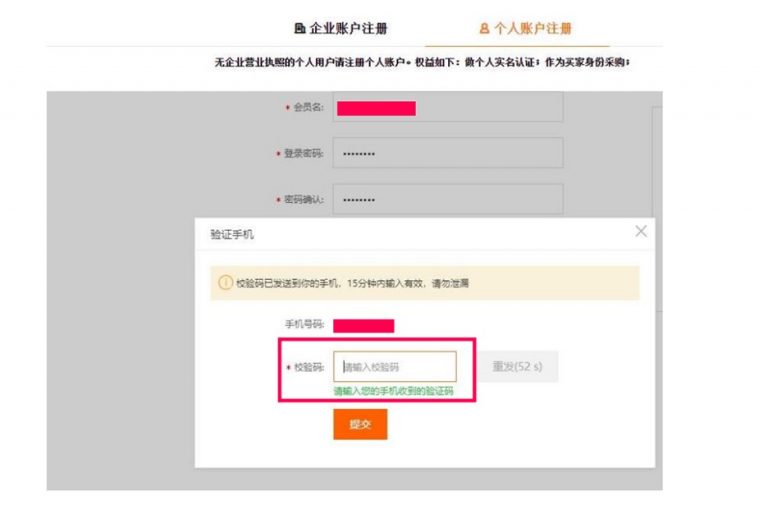The image size is (768, 519).
Task: Click the 校验码 field label
Action: [309, 367]
